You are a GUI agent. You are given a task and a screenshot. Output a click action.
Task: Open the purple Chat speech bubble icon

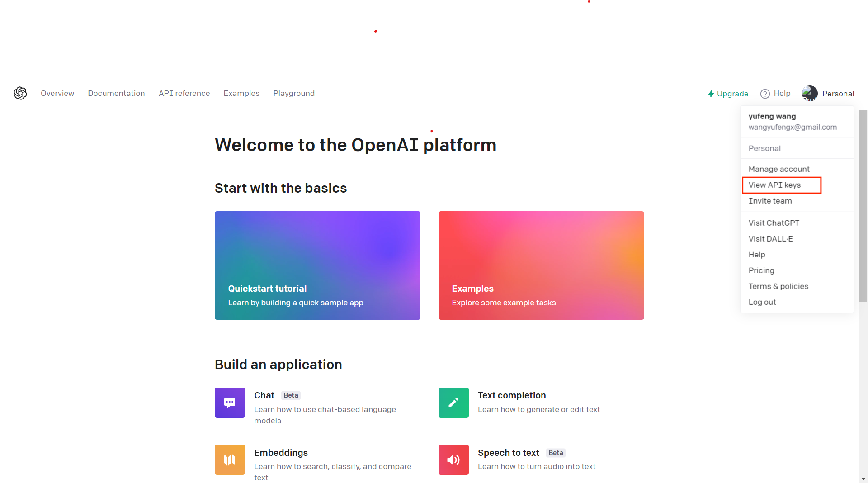(x=230, y=402)
